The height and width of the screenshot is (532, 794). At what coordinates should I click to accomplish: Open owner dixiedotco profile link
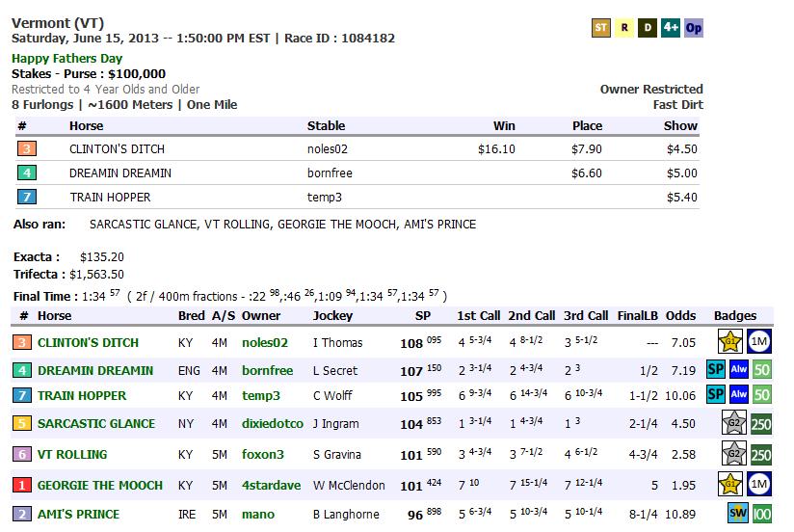pos(272,423)
